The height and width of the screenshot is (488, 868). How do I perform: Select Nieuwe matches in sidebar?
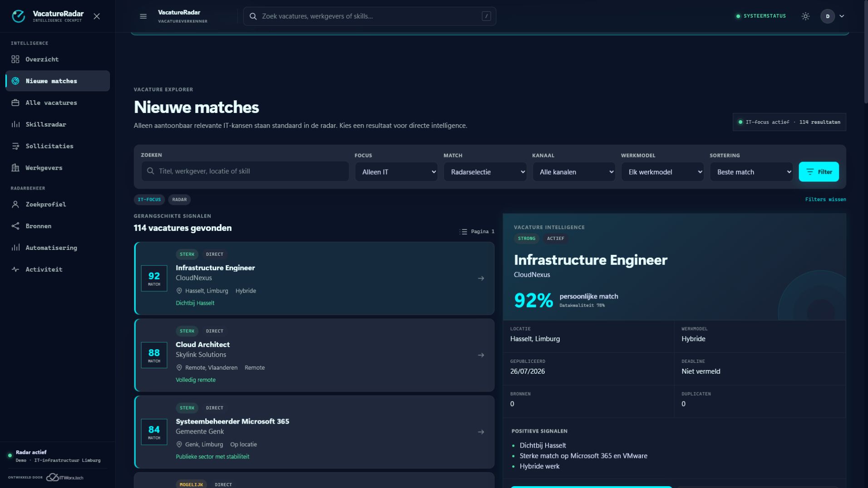58,81
